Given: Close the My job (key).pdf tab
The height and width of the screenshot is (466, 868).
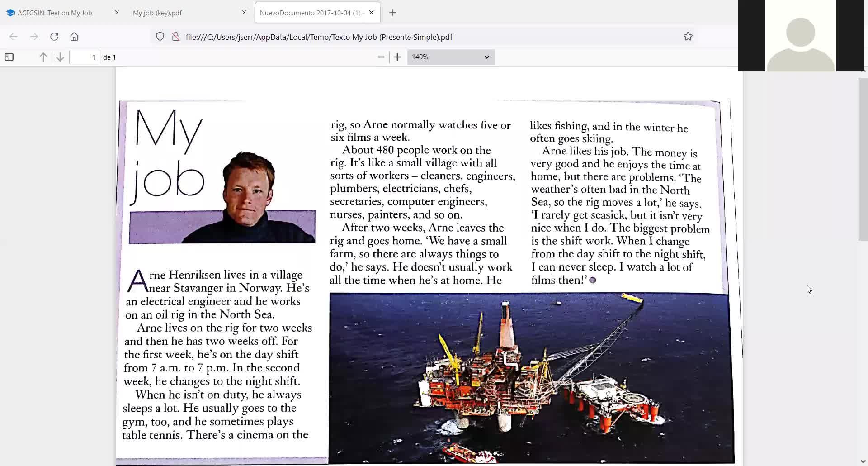Looking at the screenshot, I should coord(244,13).
